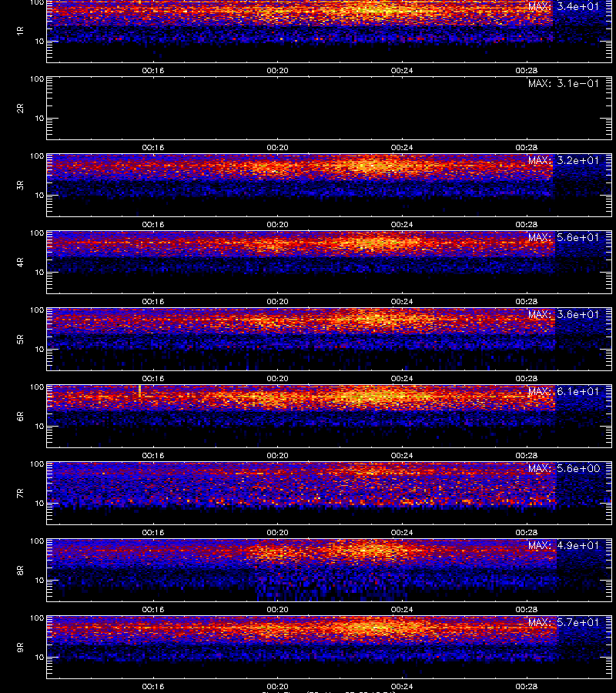Click the 00:24 time label under 5R
This screenshot has height=693, width=616.
[x=402, y=378]
